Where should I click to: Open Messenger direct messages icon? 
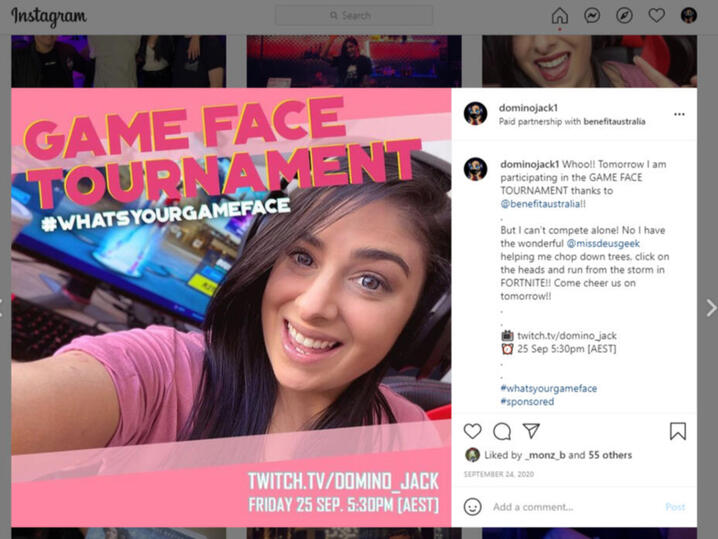pyautogui.click(x=592, y=16)
